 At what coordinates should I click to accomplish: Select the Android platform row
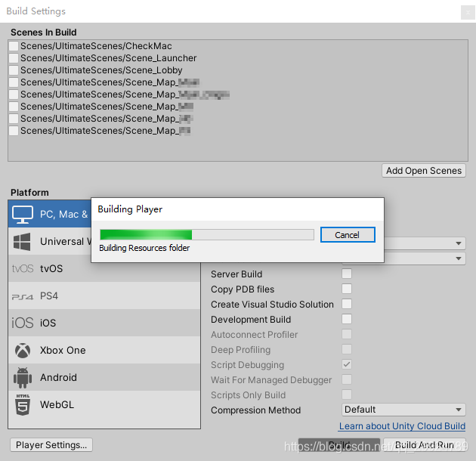pyautogui.click(x=104, y=377)
